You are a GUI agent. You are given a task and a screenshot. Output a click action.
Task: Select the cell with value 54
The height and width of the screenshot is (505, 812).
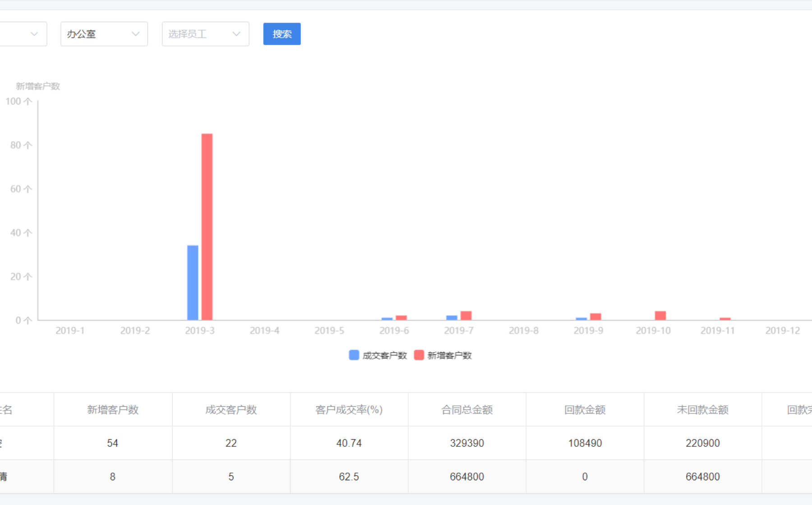(x=113, y=443)
